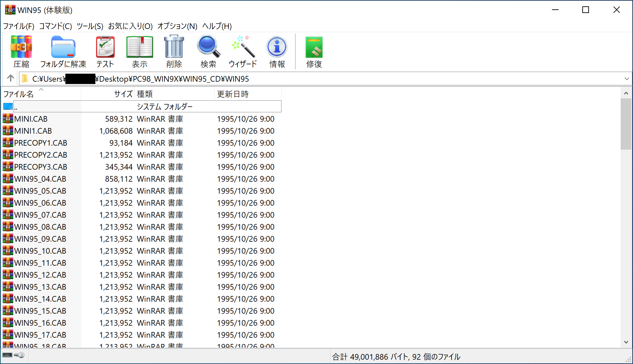Click the parent folder '..' icon
Viewport: 633px width, 364px height.
pos(8,107)
